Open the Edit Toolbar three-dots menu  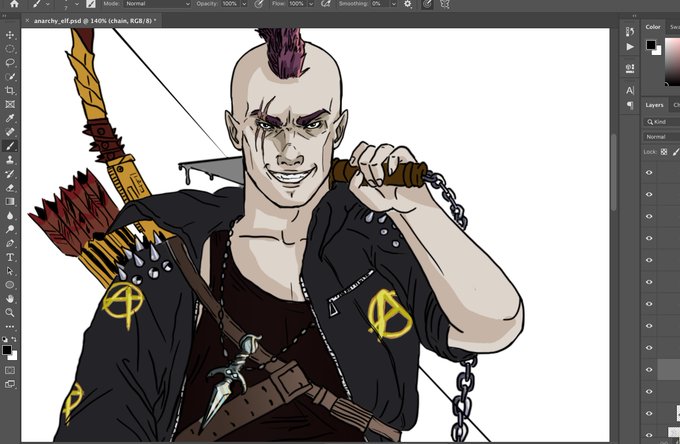click(10, 326)
